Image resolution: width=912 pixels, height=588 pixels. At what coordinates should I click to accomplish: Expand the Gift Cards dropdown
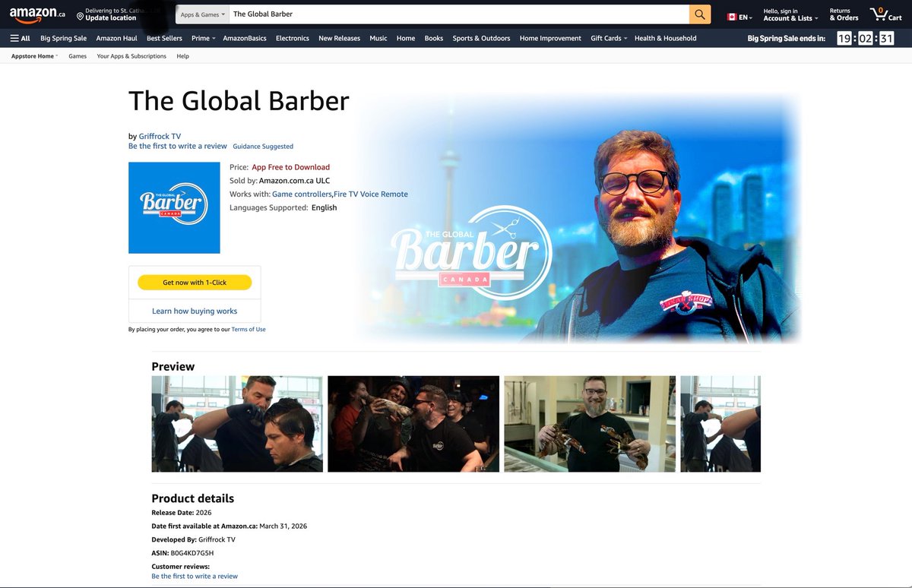(x=609, y=38)
